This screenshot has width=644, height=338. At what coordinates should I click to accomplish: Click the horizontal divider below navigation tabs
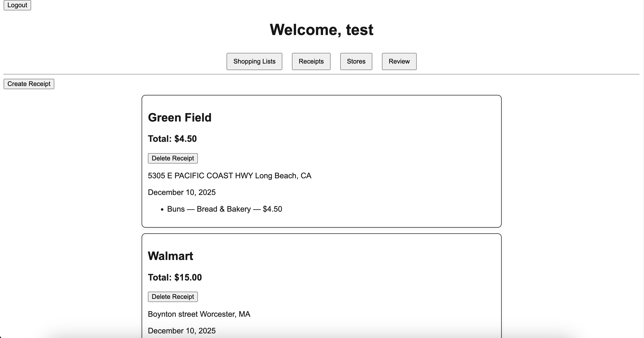click(321, 74)
